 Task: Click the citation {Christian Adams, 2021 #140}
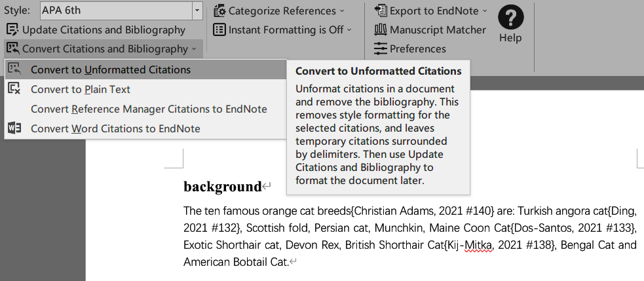pos(422,211)
